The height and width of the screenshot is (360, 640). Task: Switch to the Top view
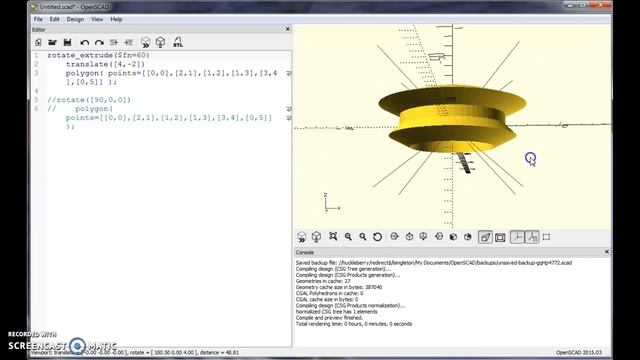409,237
